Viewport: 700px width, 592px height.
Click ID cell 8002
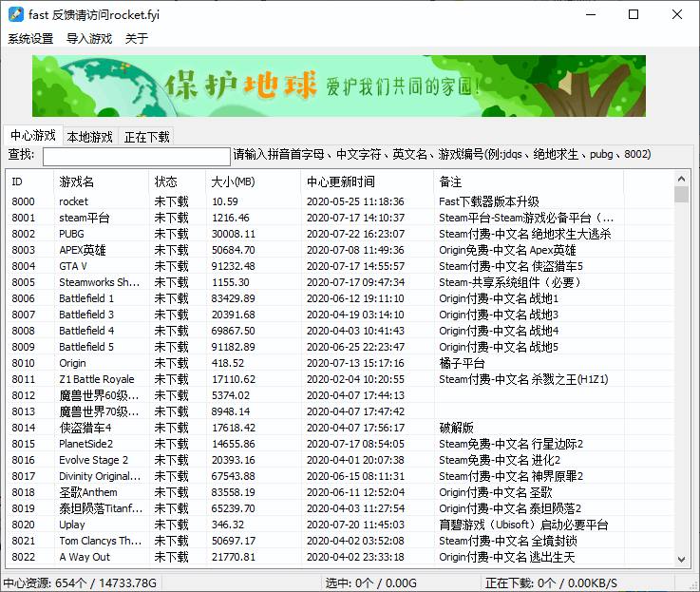[x=23, y=234]
